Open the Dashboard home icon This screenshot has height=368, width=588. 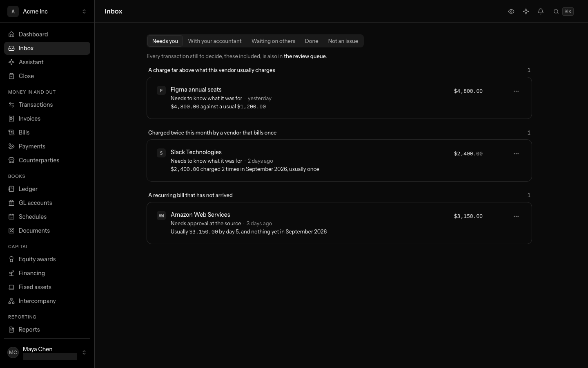[x=11, y=34]
